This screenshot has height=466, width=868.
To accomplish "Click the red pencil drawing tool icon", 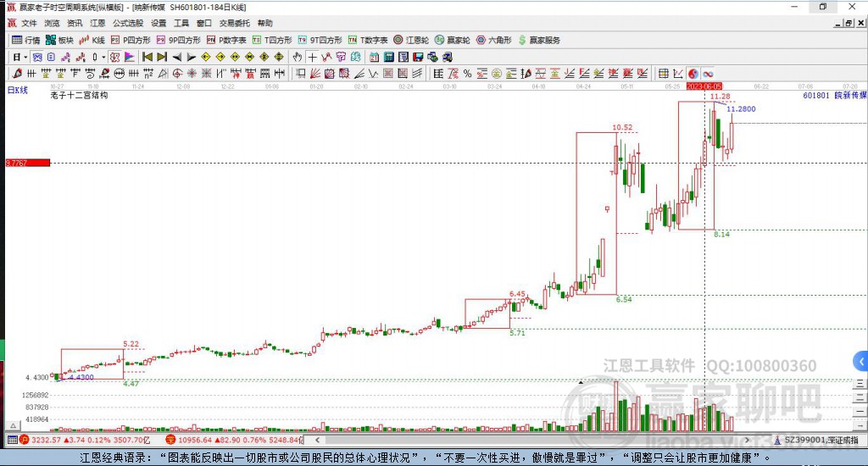I will coord(17,73).
